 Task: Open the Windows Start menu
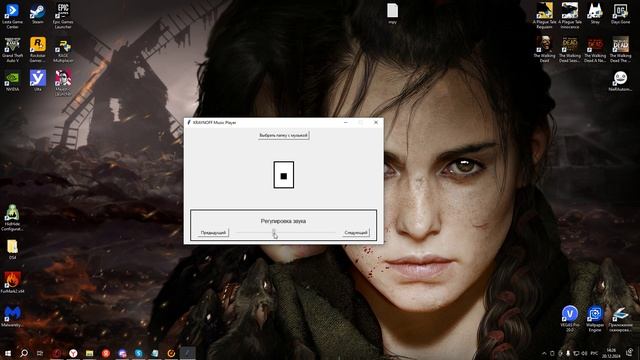tap(8, 353)
